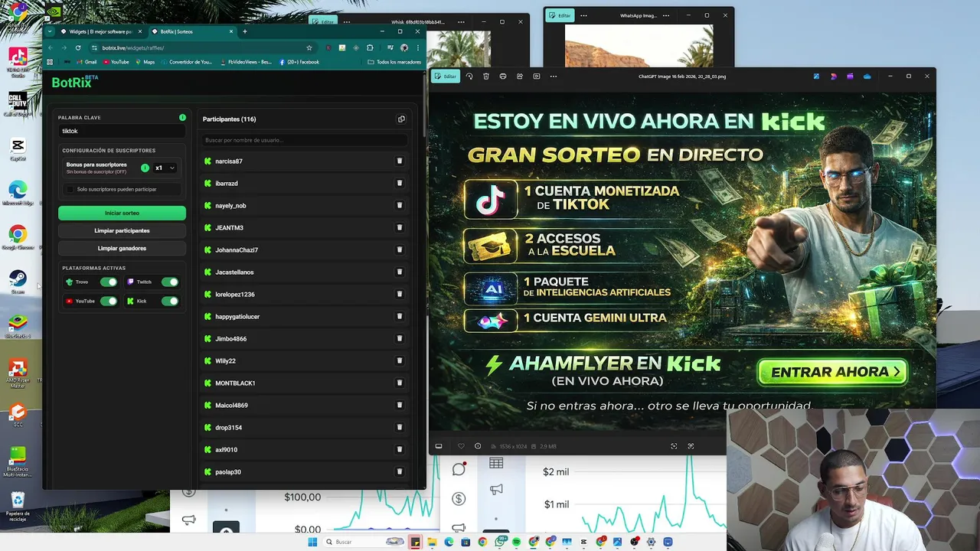Delete Jimbo4866 with the trash icon
This screenshot has height=551, width=980.
(399, 338)
